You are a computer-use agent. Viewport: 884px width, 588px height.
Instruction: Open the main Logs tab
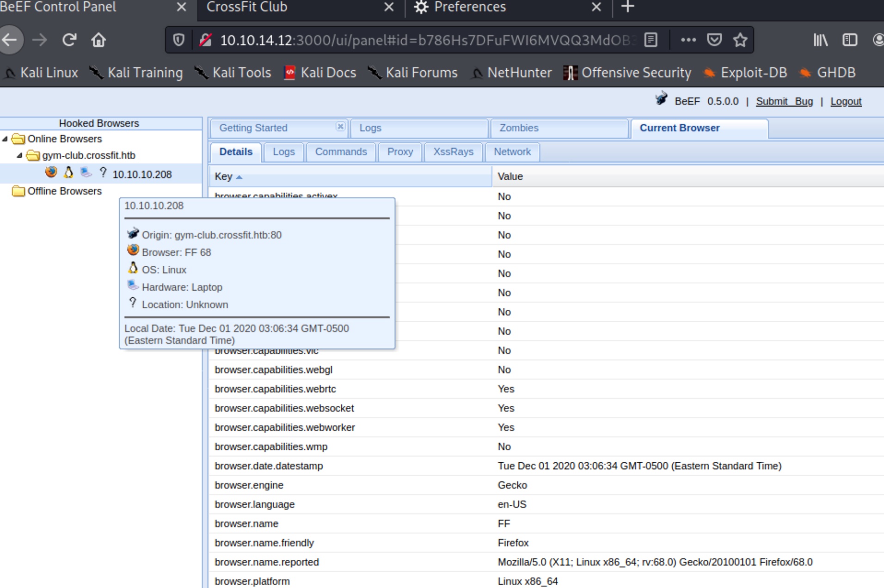pyautogui.click(x=419, y=128)
